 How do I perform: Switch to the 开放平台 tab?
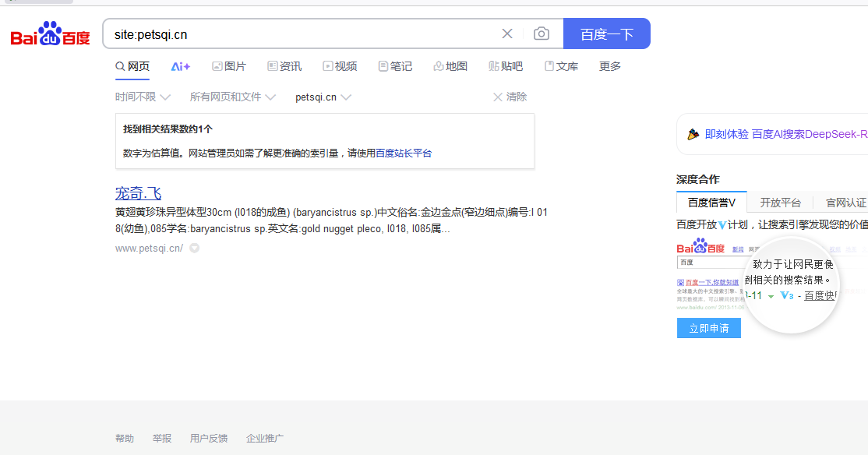coord(780,203)
